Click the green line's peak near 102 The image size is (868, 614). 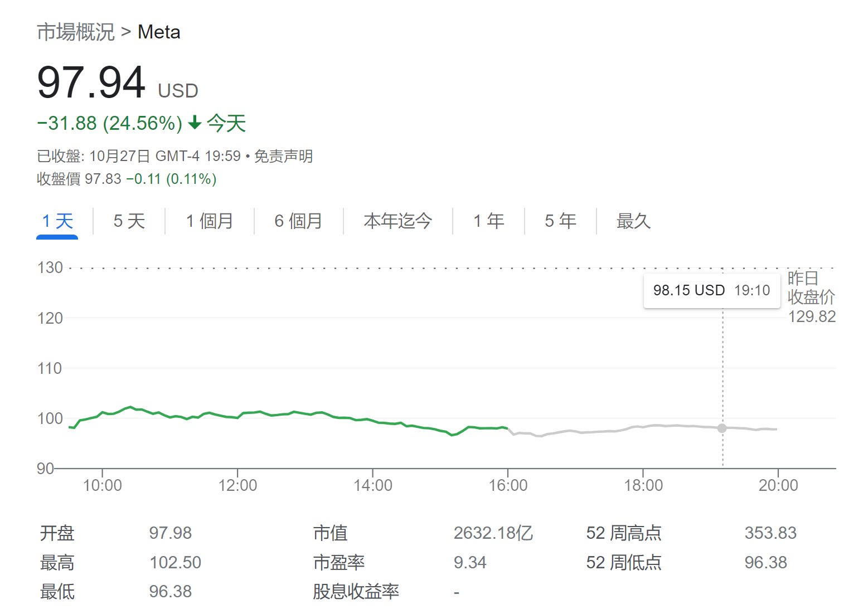(130, 407)
